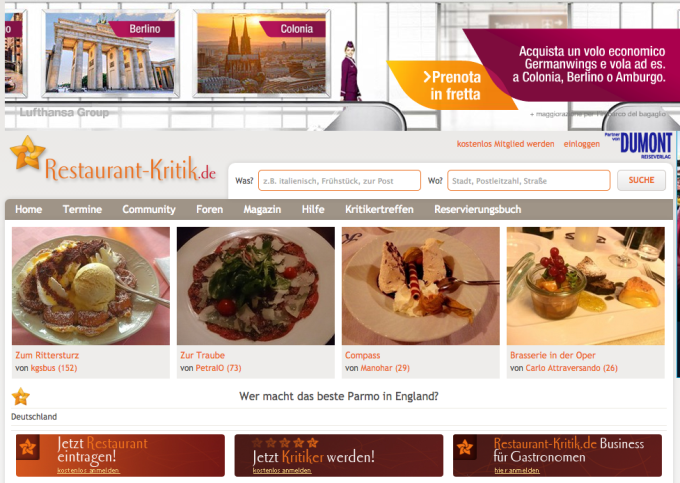Click the Restaurant-Kritik.de star logo
Viewport: 680px width, 483px height.
pyautogui.click(x=27, y=153)
